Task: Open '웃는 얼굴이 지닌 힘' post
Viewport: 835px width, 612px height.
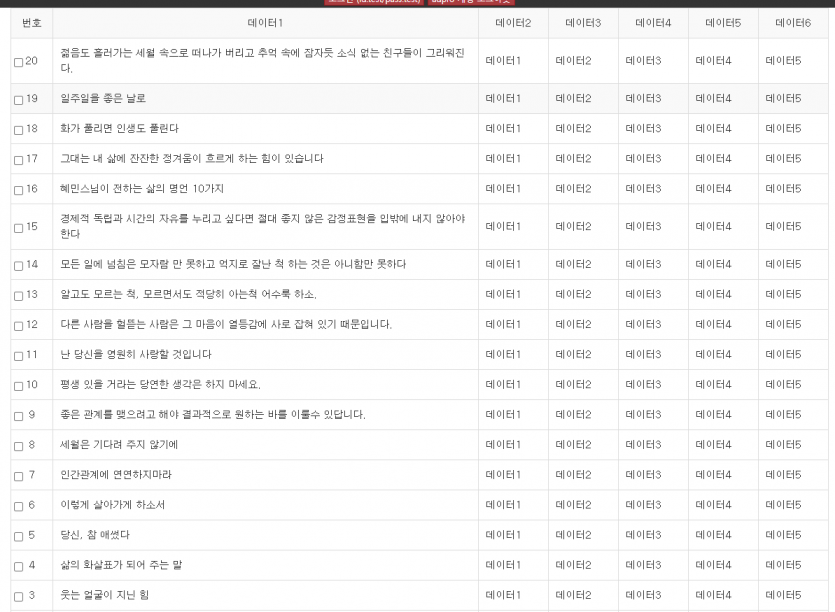Action: click(x=104, y=596)
